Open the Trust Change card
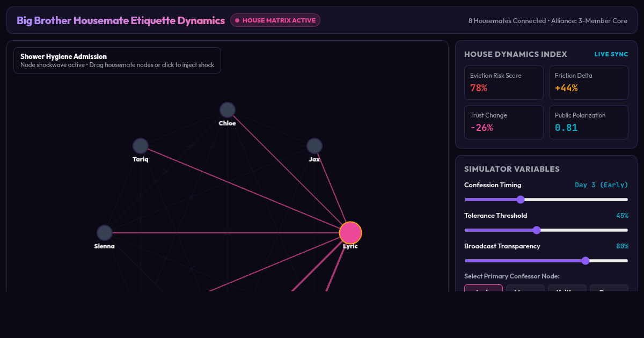The image size is (644, 338). click(504, 122)
